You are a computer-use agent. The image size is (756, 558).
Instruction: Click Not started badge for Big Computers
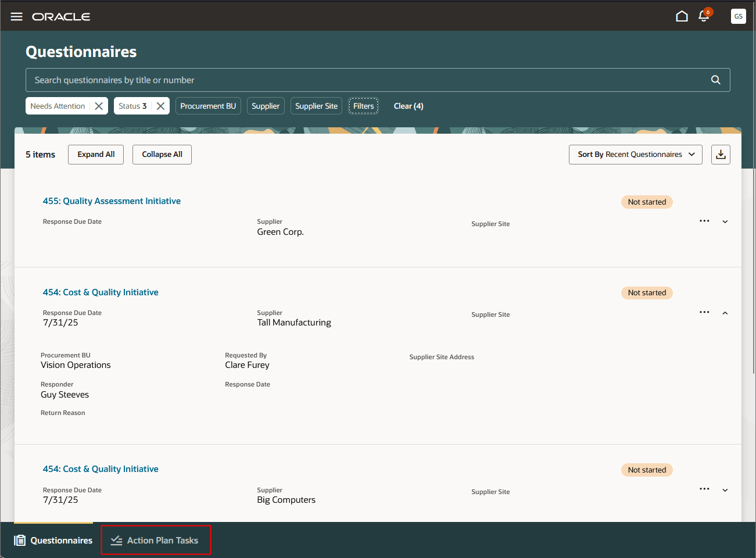pyautogui.click(x=647, y=470)
